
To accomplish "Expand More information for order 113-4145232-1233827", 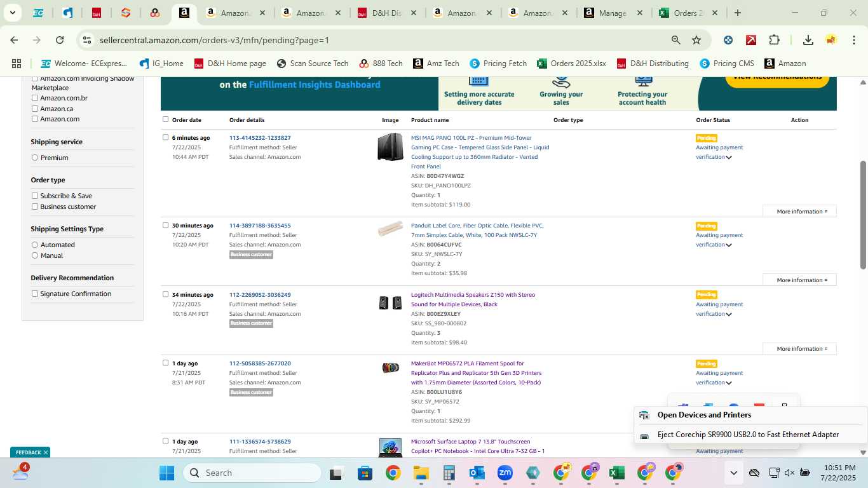I will click(x=799, y=211).
